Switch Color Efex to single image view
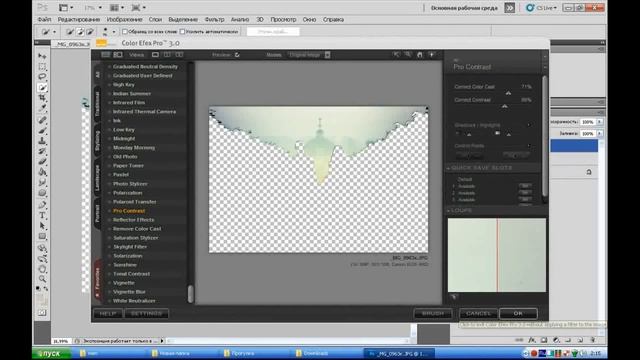The height and width of the screenshot is (360, 640). coord(155,55)
